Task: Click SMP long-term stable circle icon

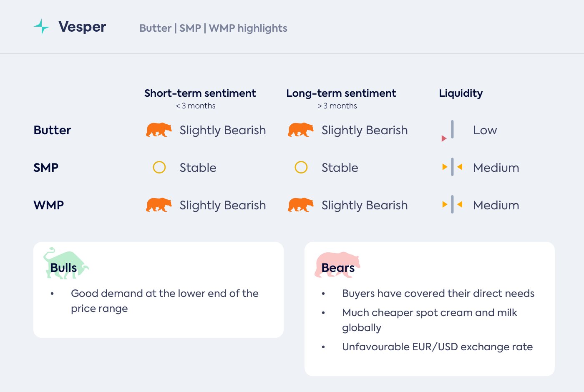Action: coord(301,167)
